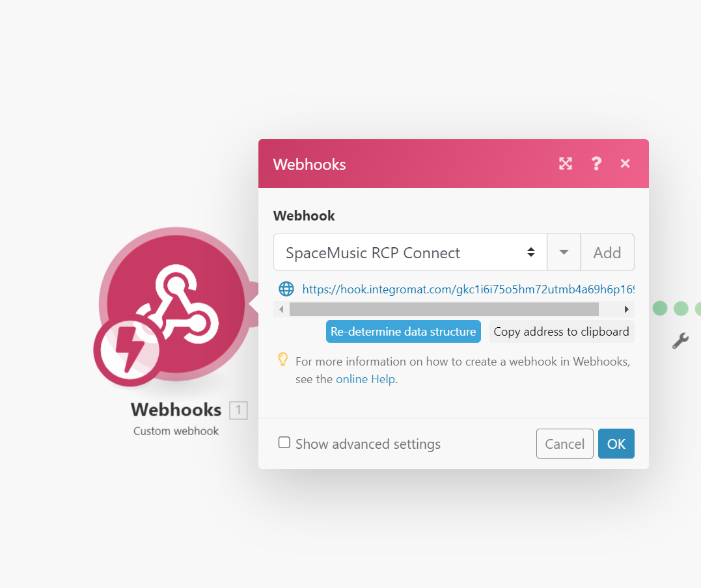Image resolution: width=701 pixels, height=588 pixels.
Task: Open the hook.integromat.com webhook URL link
Action: coord(468,289)
